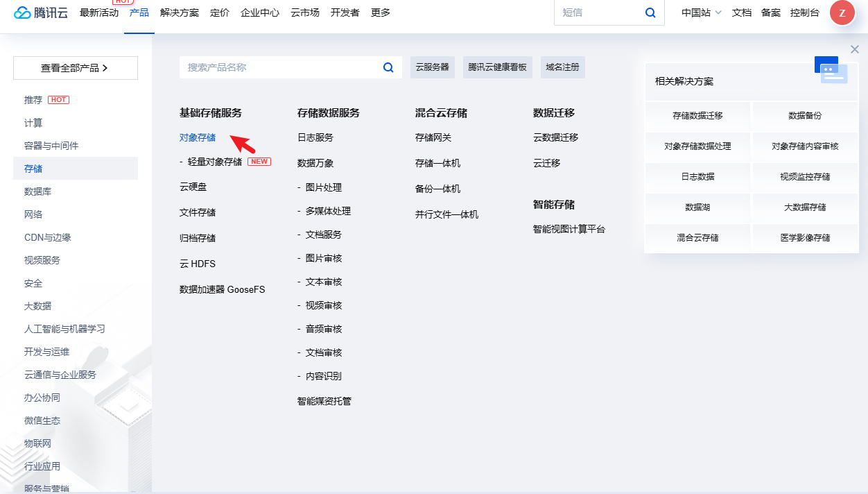Open the 数据万象 product link

pos(315,163)
